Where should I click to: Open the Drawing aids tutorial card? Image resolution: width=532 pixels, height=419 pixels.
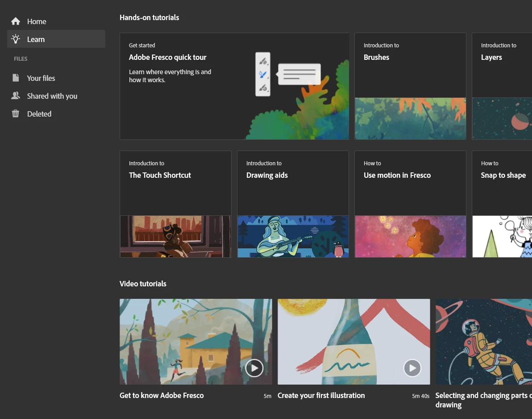(293, 204)
